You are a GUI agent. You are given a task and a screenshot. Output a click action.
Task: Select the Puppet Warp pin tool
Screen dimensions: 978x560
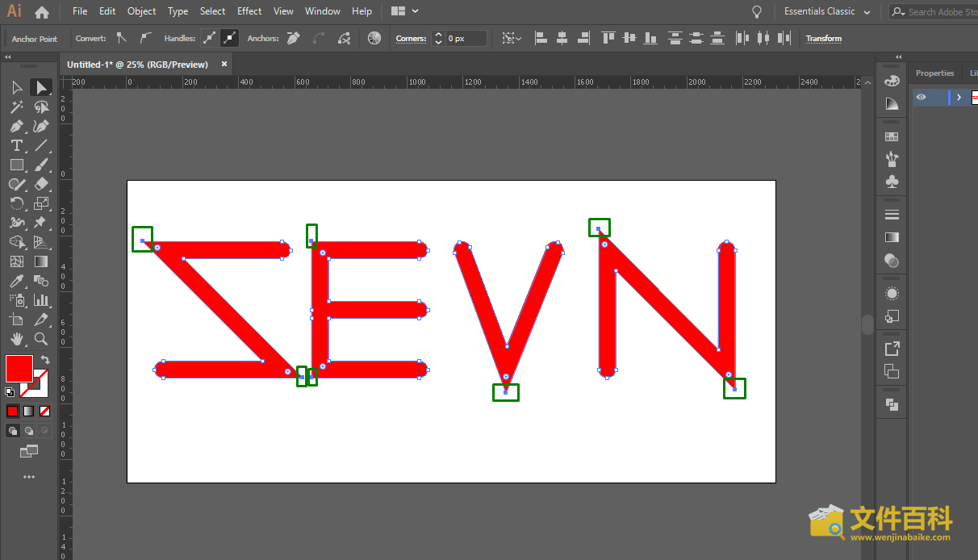41,223
